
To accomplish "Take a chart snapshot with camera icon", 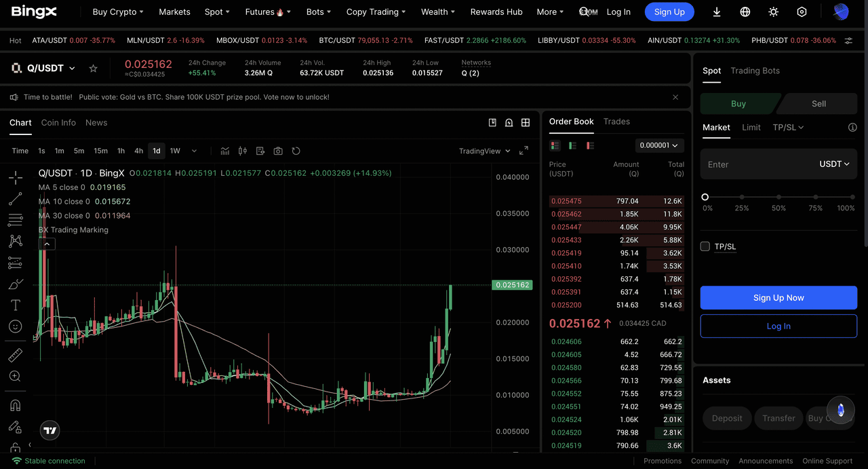I will tap(278, 151).
